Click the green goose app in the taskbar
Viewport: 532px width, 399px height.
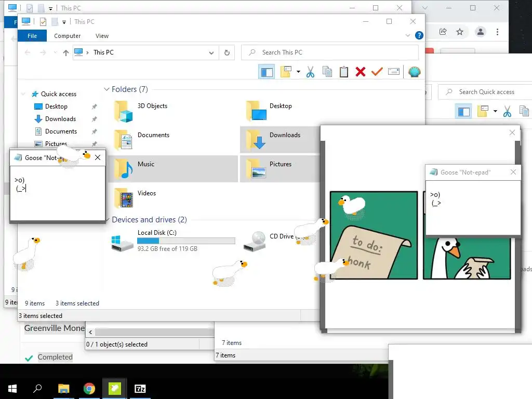115,389
